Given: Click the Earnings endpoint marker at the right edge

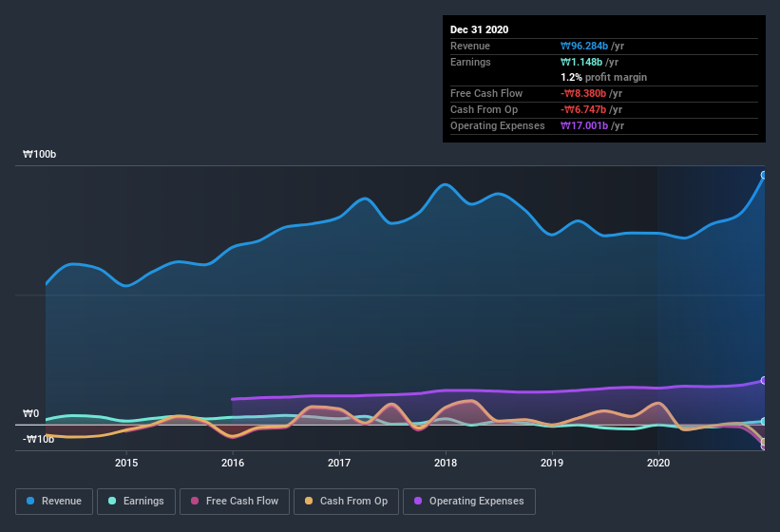Looking at the screenshot, I should [x=764, y=421].
